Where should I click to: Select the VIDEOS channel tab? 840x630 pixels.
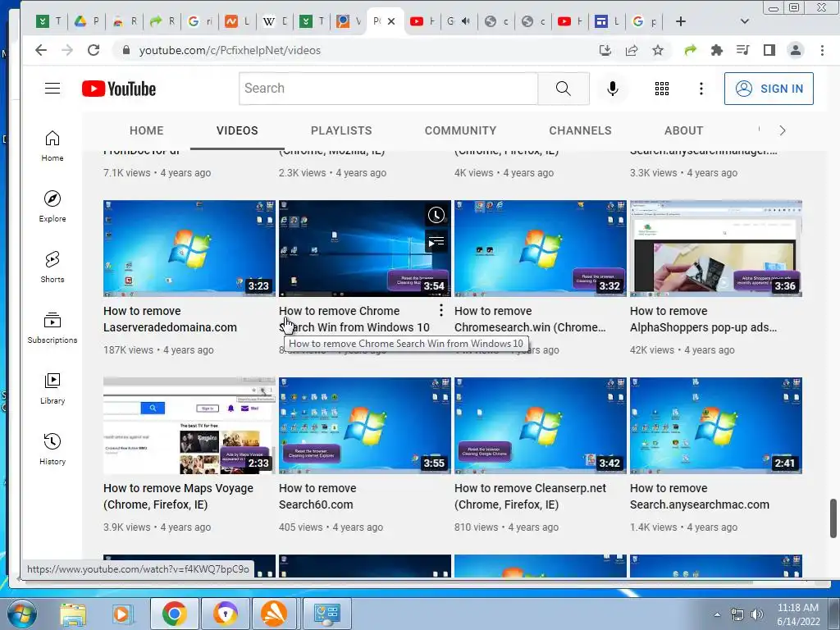click(237, 130)
